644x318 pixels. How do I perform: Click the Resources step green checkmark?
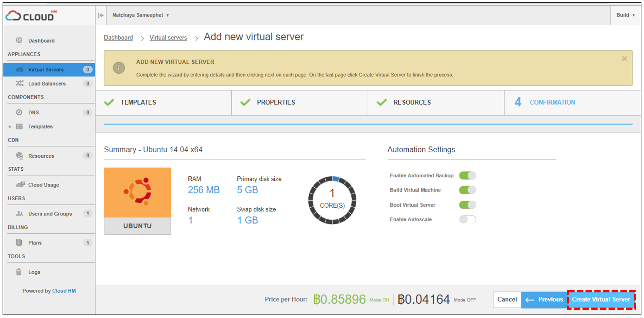382,103
